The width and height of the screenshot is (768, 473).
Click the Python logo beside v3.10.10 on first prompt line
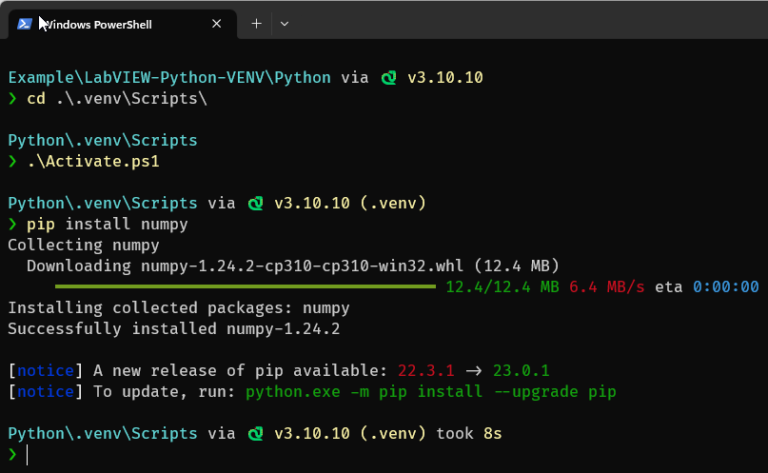(x=389, y=78)
